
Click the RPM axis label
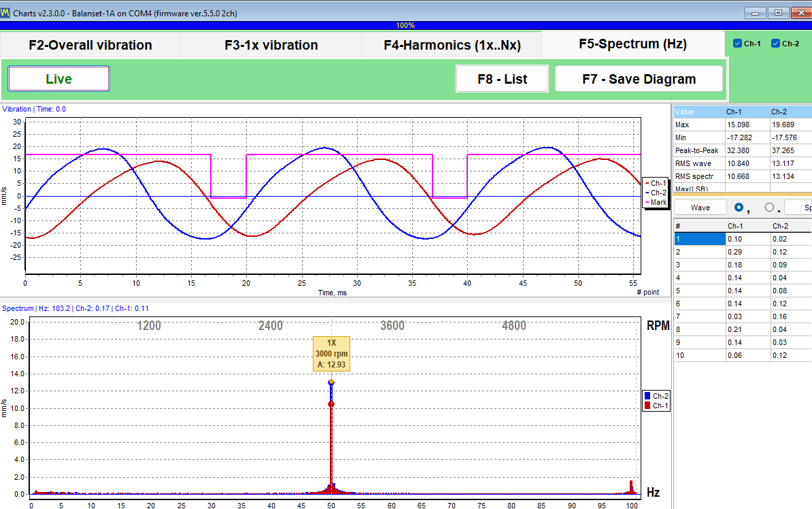coord(658,325)
